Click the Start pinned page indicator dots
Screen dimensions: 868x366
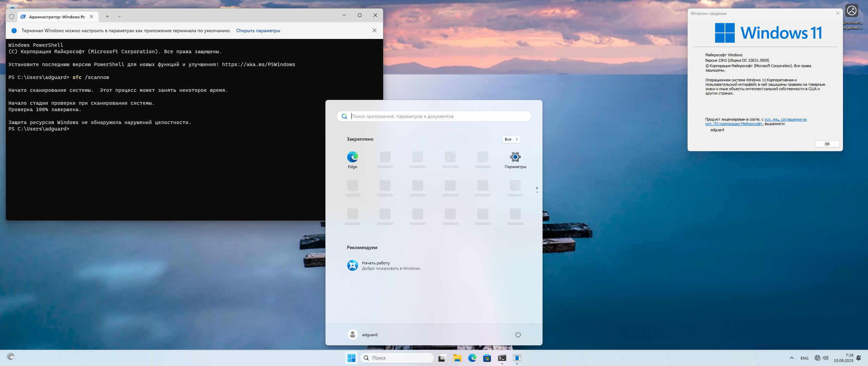tap(537, 190)
